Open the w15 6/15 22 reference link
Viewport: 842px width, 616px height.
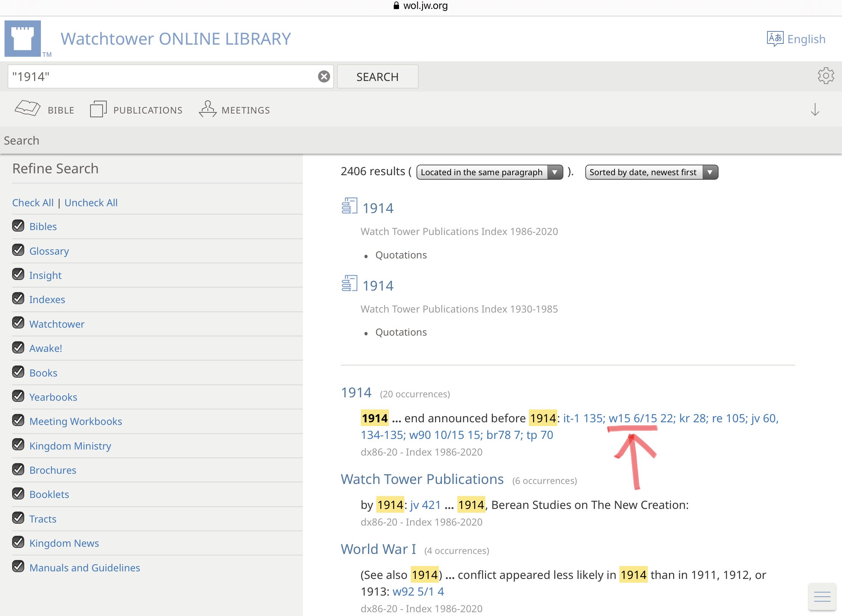click(641, 418)
